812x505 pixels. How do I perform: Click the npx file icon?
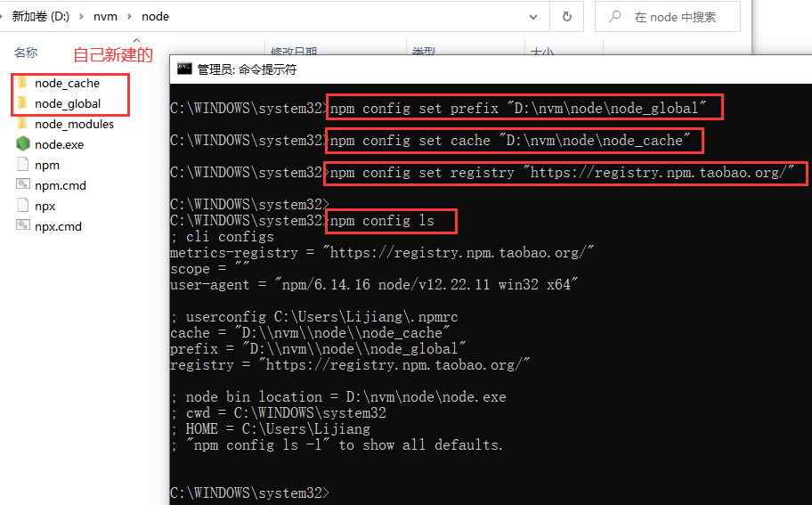(x=23, y=206)
